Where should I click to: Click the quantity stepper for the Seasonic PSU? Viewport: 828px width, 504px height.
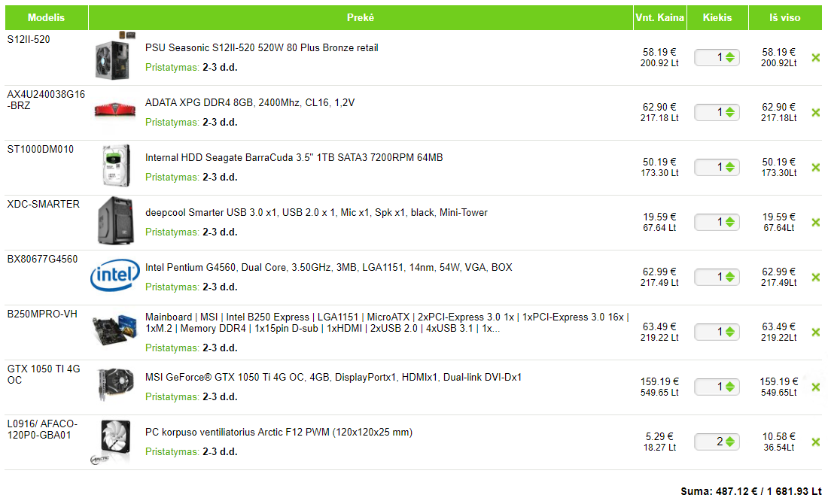tap(729, 57)
